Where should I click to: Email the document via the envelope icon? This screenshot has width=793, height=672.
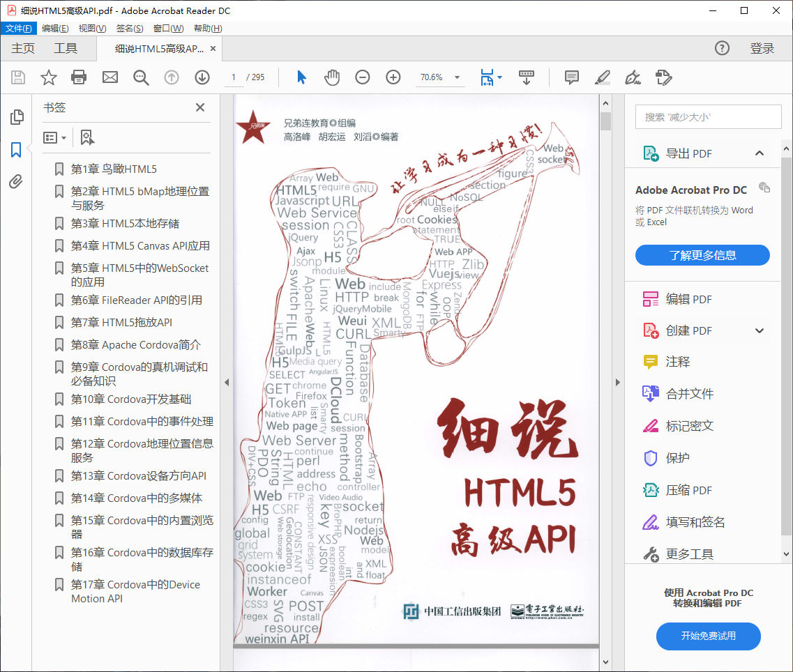[110, 77]
